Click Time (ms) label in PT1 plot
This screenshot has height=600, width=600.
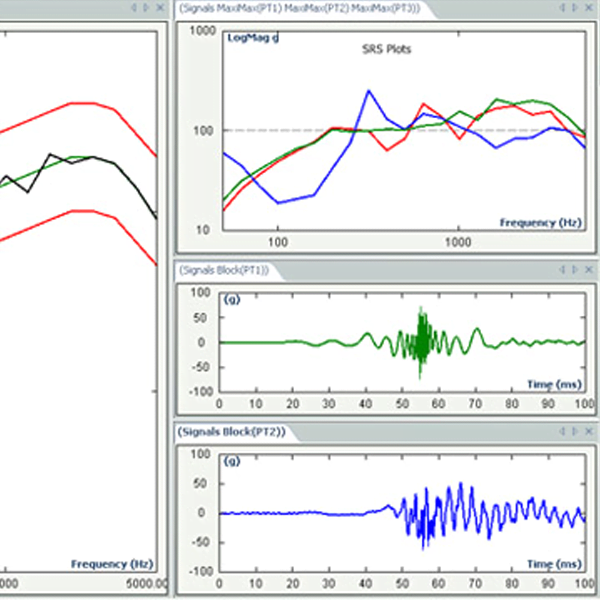(554, 384)
